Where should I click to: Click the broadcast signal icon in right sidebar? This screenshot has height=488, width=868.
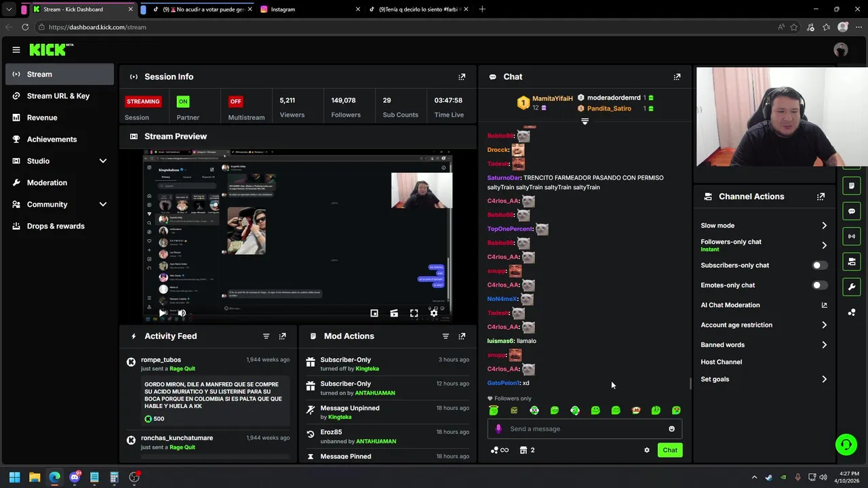coord(852,237)
